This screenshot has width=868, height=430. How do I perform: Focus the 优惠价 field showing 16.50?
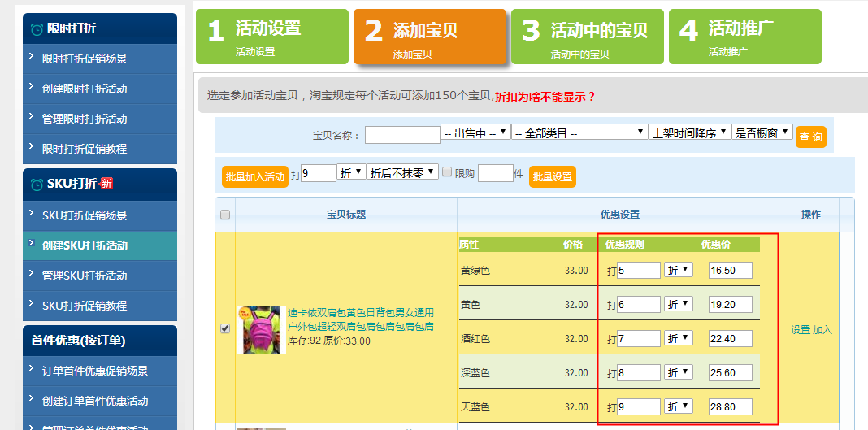coord(730,270)
